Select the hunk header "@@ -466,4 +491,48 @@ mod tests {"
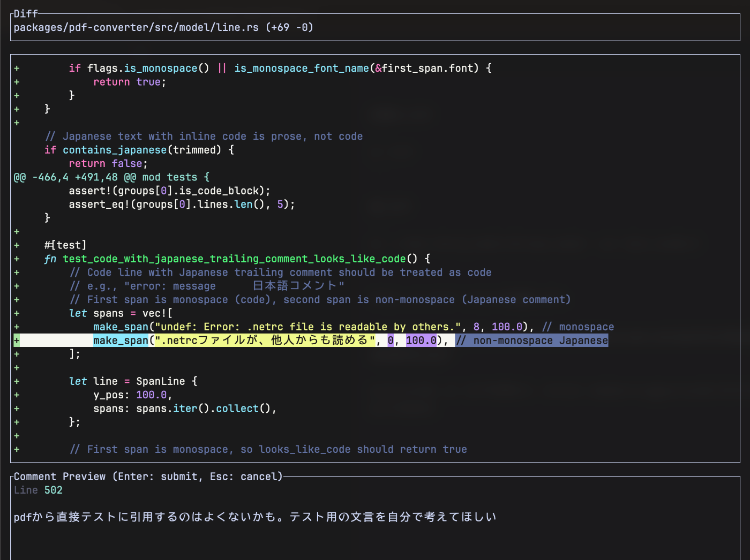 tap(112, 177)
